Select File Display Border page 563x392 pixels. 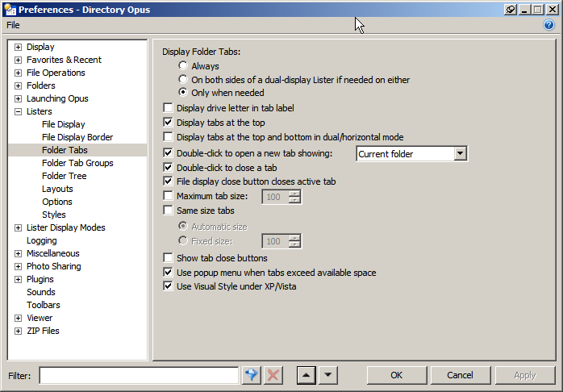[77, 137]
